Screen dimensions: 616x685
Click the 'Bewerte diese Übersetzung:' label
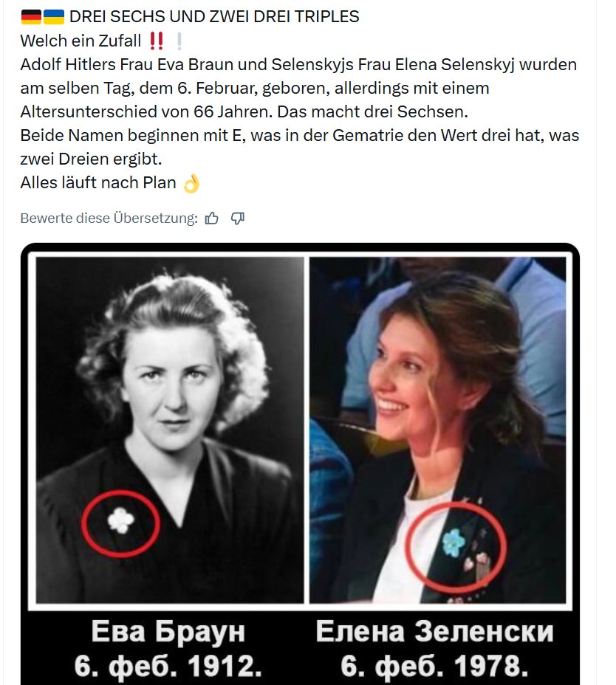(x=109, y=218)
